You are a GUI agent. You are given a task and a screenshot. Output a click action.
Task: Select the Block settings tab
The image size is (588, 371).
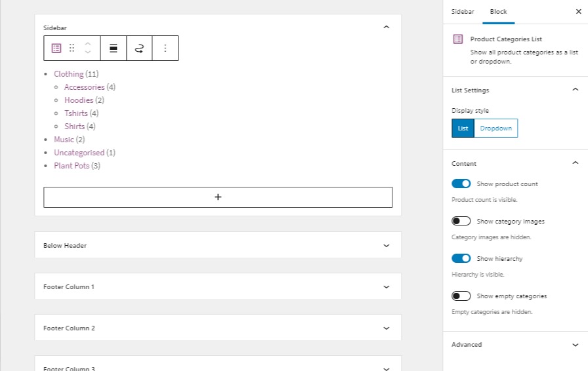tap(498, 12)
